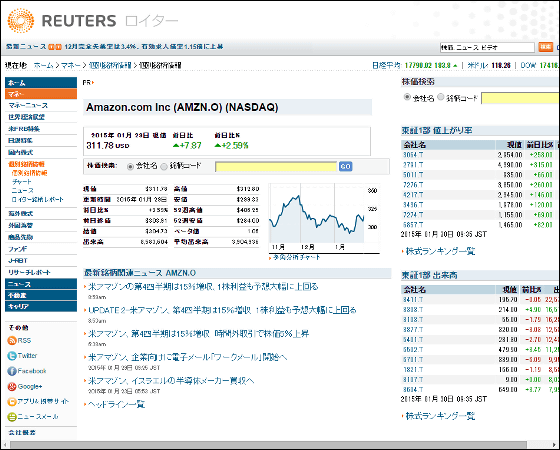The height and width of the screenshot is (450, 560).
Task: Select 銘柄コード radio in main stock search
Action: click(x=164, y=166)
